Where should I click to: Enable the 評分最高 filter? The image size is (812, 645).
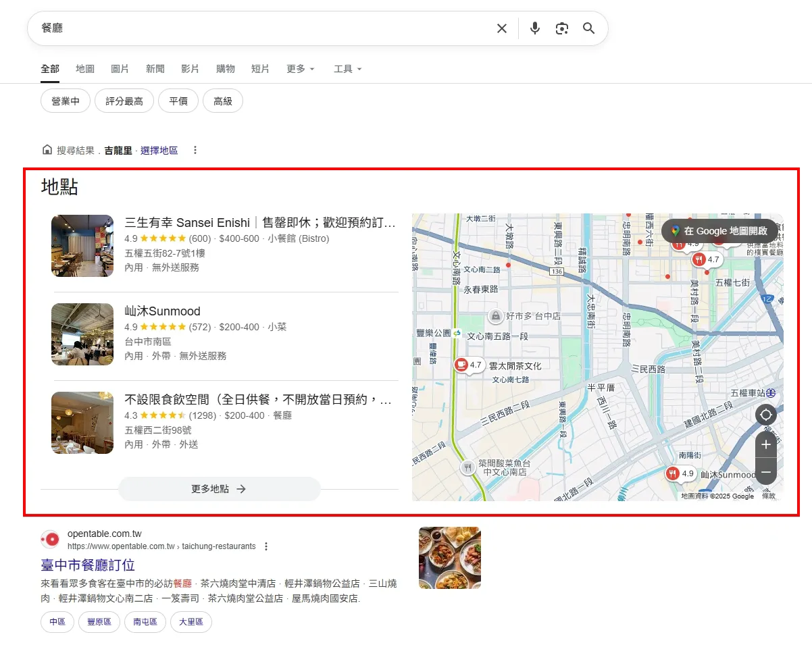[x=124, y=101]
